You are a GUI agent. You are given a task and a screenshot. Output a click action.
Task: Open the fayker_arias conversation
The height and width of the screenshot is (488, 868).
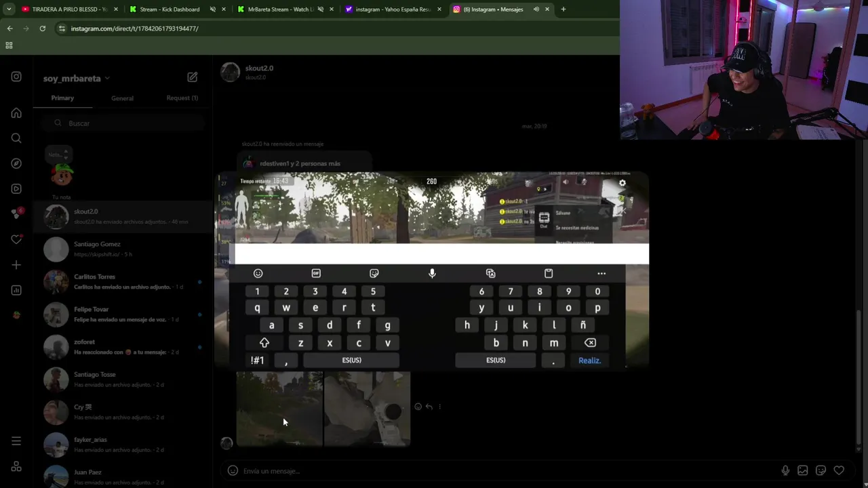[122, 444]
